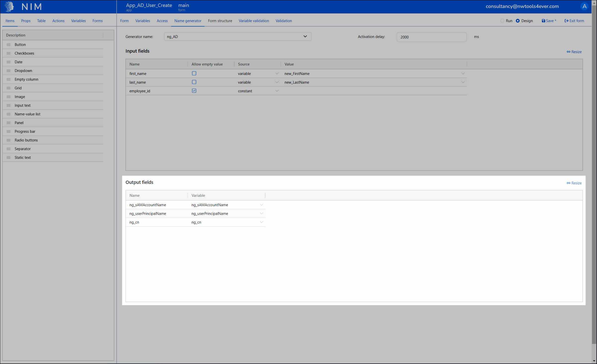The height and width of the screenshot is (364, 597).
Task: Expand Source dropdown for last_name row
Action: pyautogui.click(x=277, y=82)
